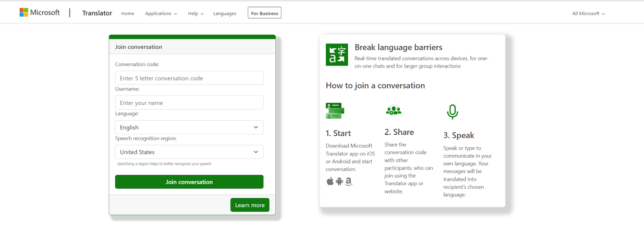Click the Android download icon
Screen dimensions: 644x231
coord(339,181)
